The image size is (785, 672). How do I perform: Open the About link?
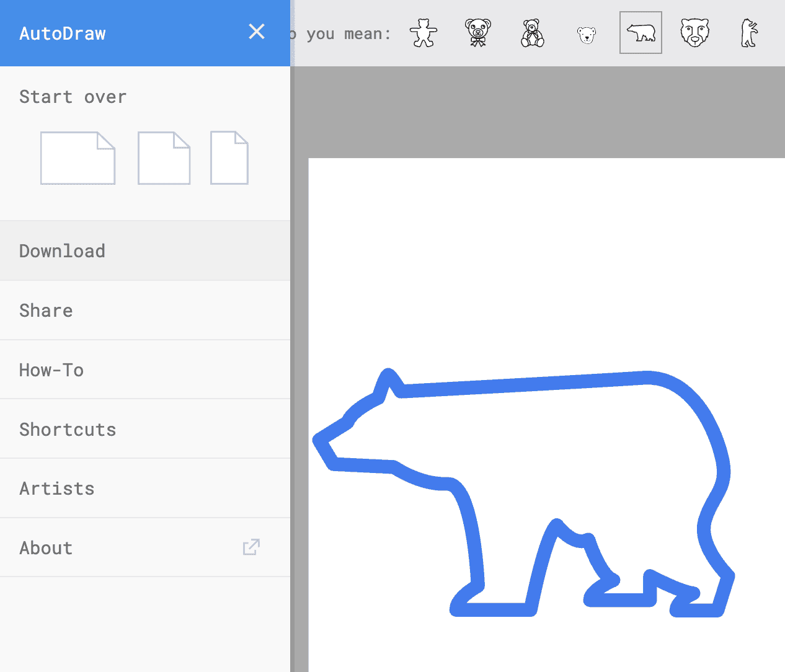tap(145, 548)
